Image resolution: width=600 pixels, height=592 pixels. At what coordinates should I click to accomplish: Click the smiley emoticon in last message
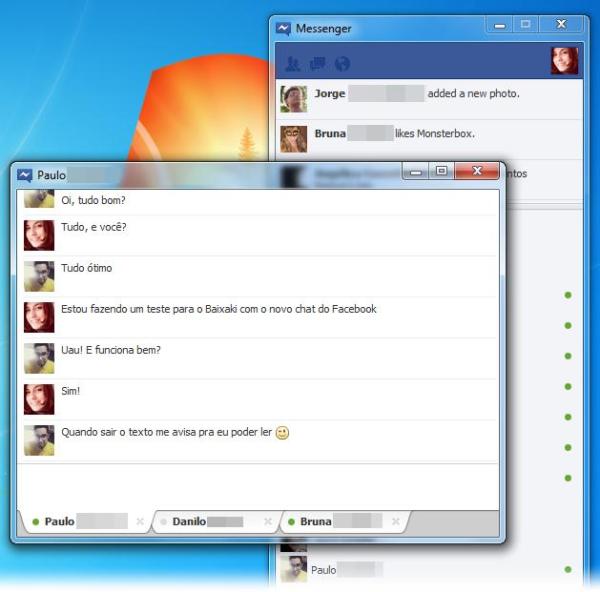click(282, 434)
